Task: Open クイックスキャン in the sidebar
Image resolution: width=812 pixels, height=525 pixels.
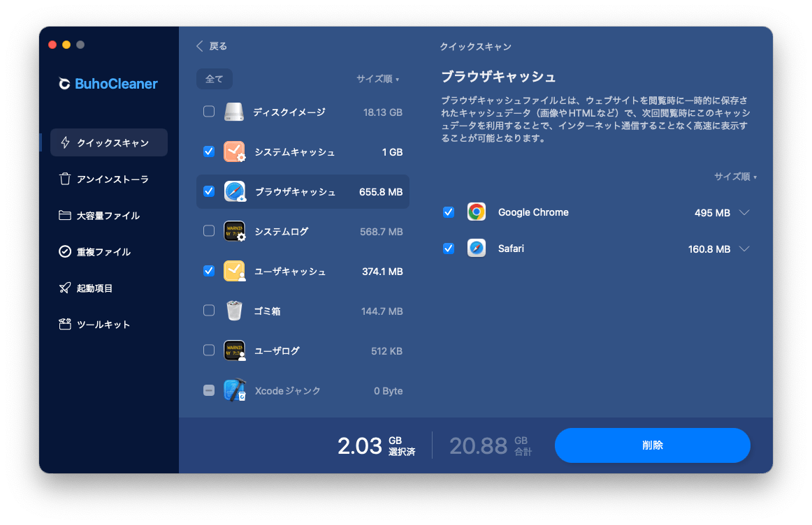Action: pos(109,142)
